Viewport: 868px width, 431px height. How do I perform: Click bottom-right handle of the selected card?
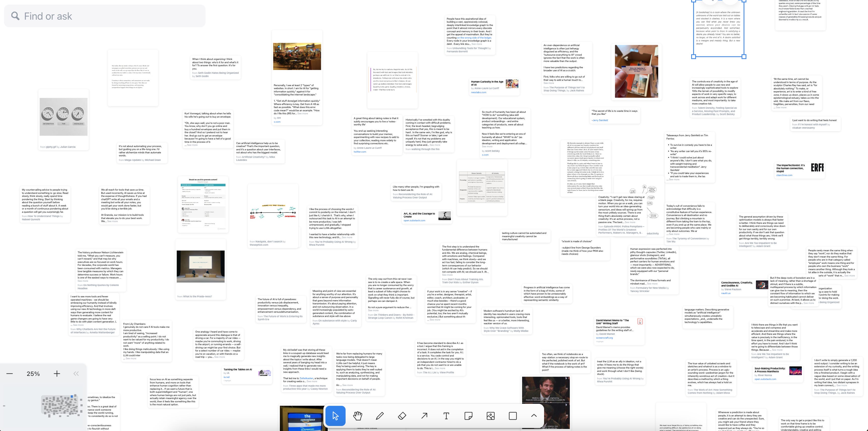(744, 57)
